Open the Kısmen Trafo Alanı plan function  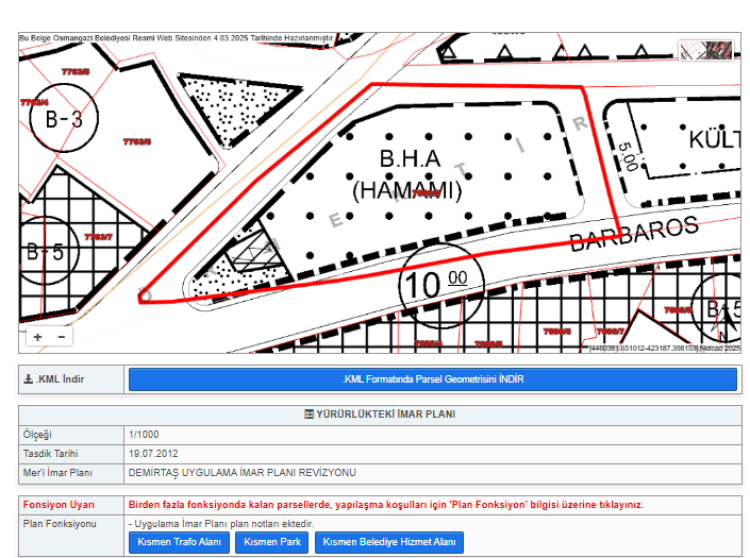click(178, 542)
